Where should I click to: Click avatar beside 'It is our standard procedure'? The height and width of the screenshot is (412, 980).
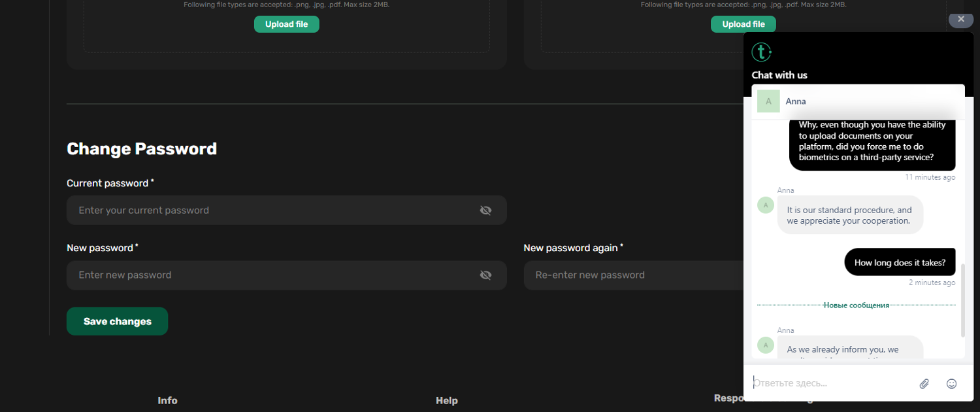click(x=765, y=205)
